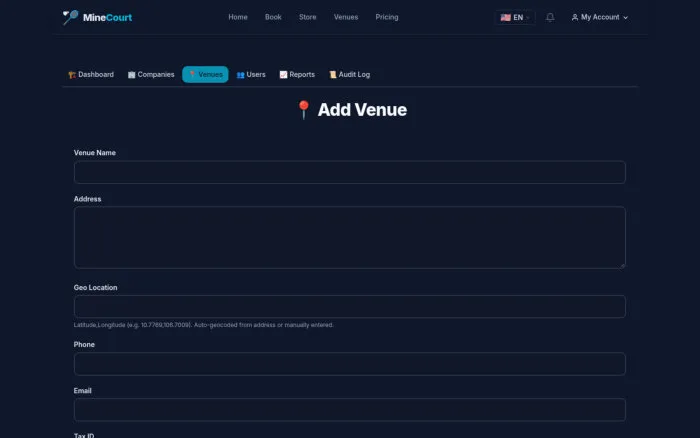The image size is (700, 438).
Task: Go to Home in top navigation
Action: 238,17
